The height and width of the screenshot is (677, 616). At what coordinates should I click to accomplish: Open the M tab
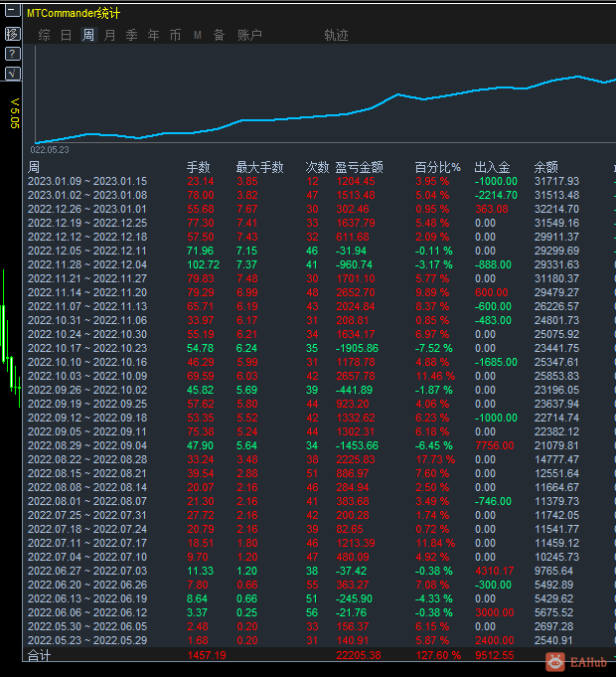pos(198,35)
